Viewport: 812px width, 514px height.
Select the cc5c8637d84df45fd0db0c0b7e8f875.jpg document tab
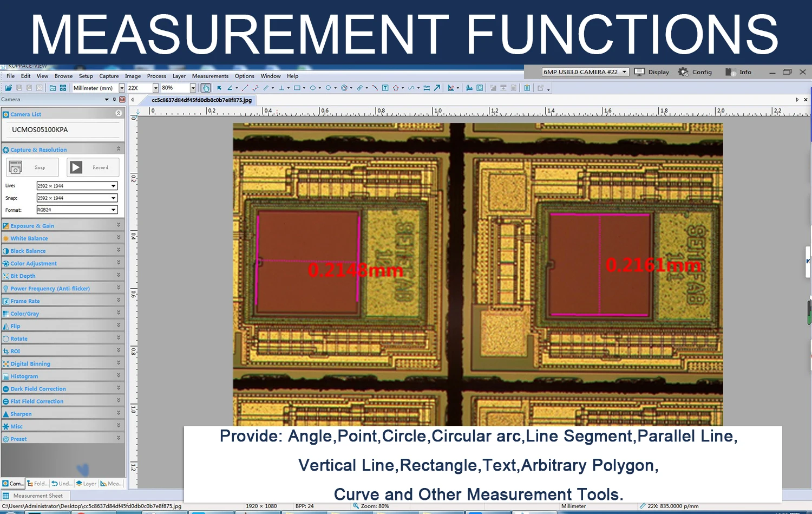click(201, 100)
